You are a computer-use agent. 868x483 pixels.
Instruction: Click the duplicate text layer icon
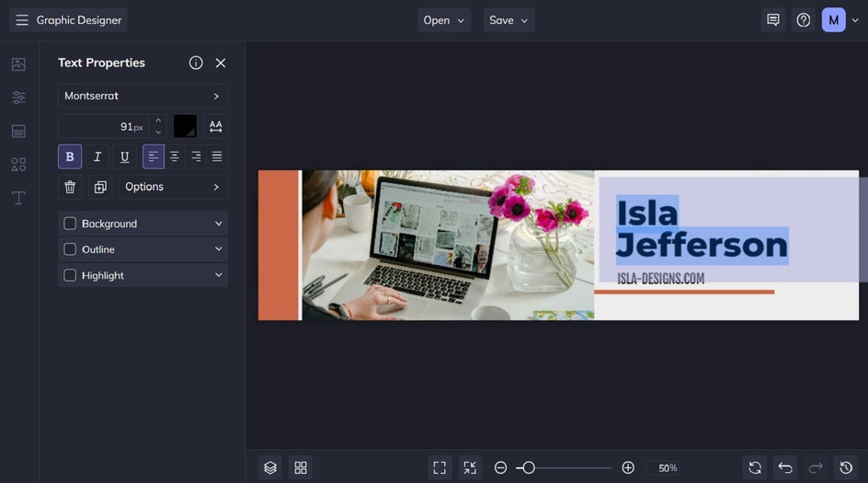click(100, 187)
